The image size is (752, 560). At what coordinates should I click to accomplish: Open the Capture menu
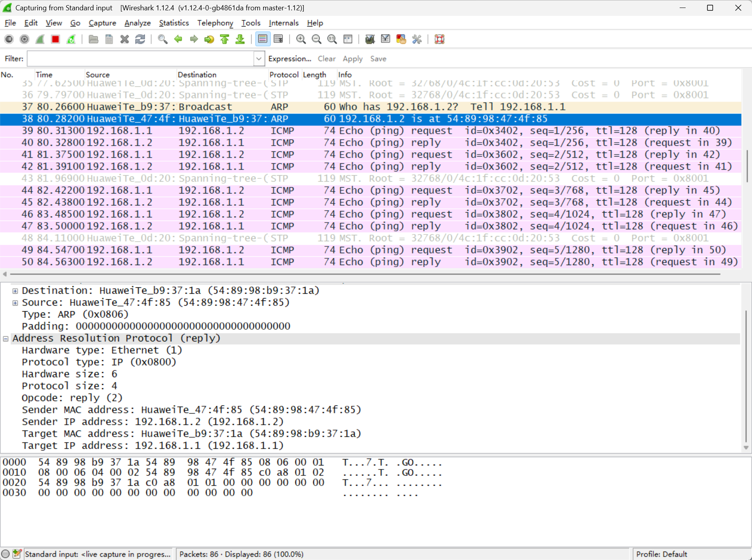click(x=102, y=23)
